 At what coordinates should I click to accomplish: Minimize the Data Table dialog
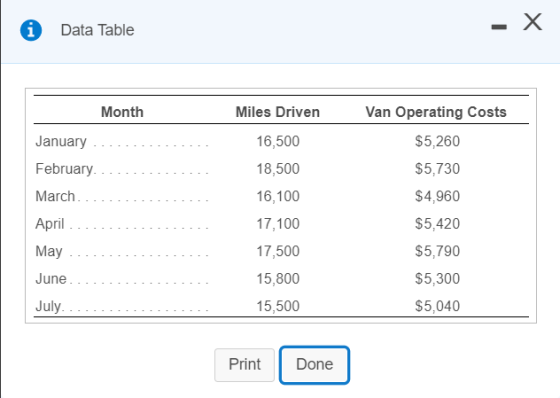(x=499, y=27)
